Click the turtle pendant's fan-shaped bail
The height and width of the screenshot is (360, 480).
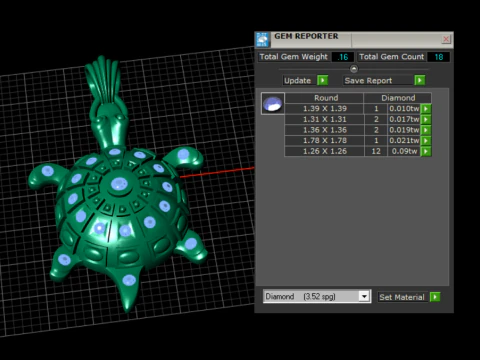tap(103, 78)
